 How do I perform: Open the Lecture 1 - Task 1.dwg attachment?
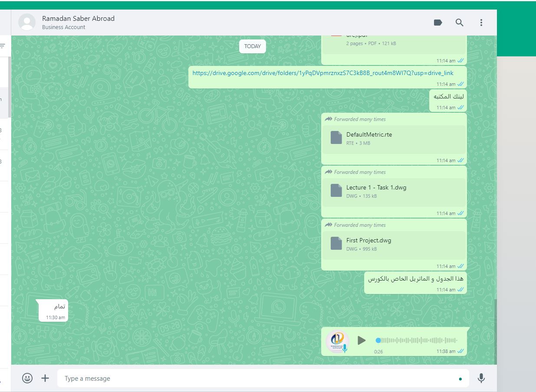[394, 193]
